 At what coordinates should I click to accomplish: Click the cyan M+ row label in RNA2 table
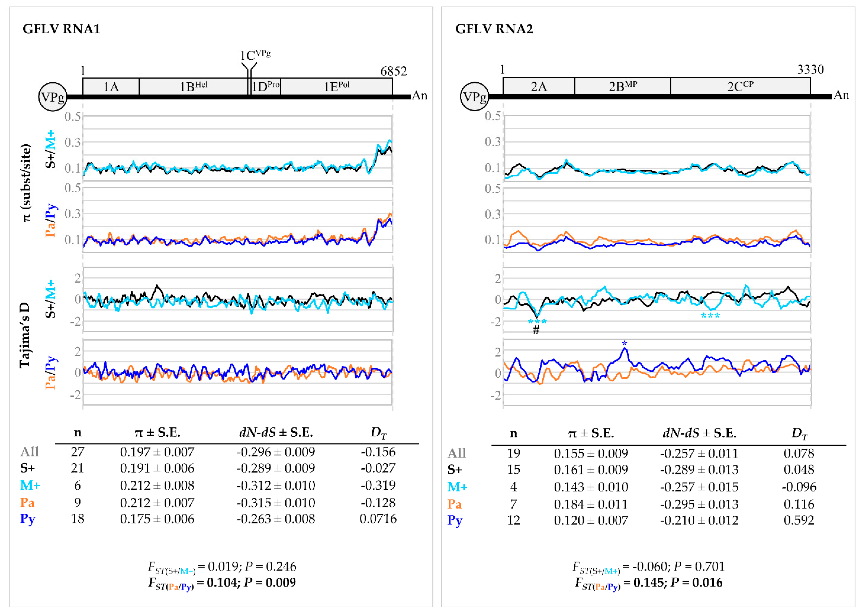tap(457, 487)
